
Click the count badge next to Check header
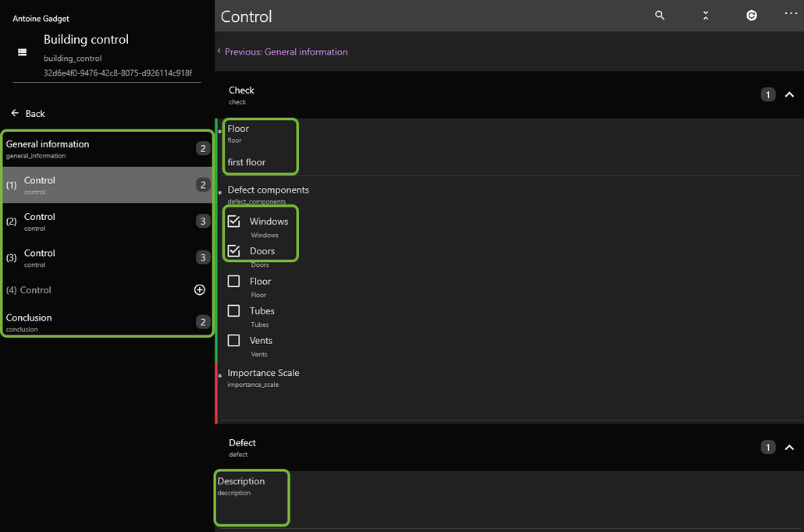click(x=767, y=95)
